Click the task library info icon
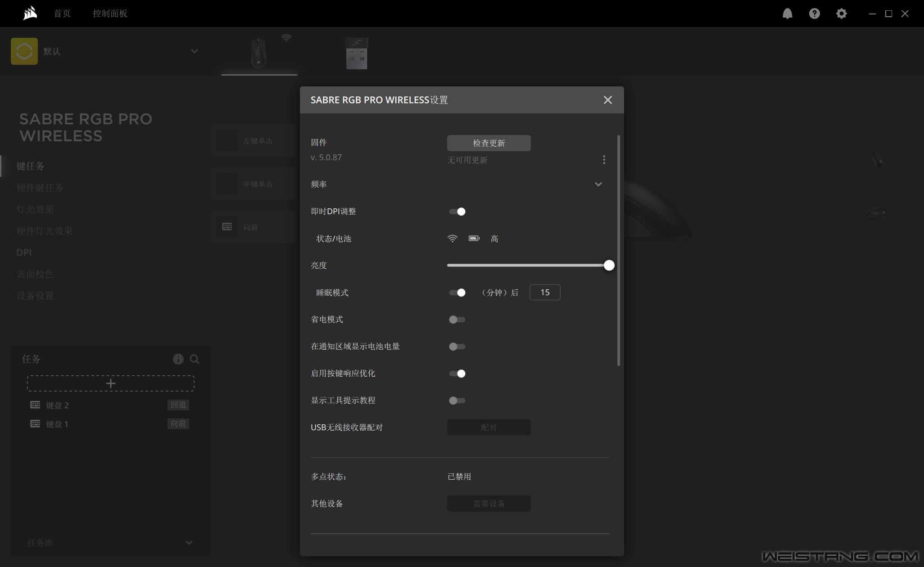 click(x=178, y=359)
